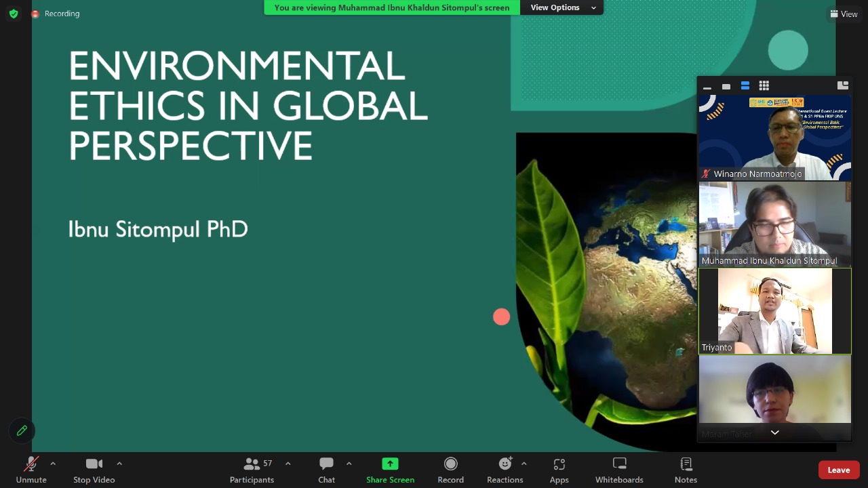Select Triyanto's video thumbnail
Screen dimensions: 868x488
(x=774, y=311)
